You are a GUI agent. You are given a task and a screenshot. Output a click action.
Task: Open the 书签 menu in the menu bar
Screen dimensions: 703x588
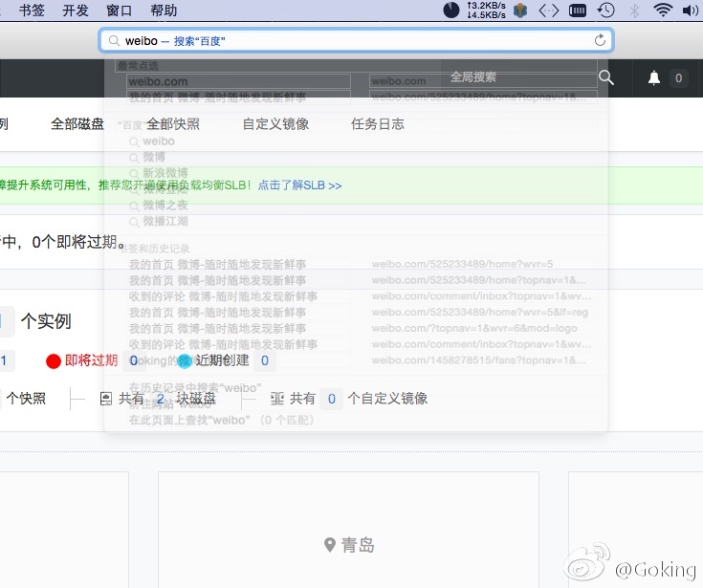point(32,10)
